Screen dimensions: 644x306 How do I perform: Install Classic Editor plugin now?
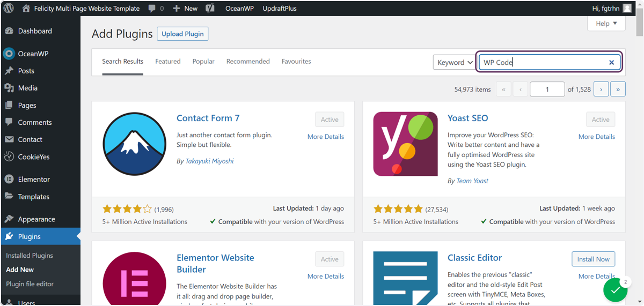coord(593,259)
